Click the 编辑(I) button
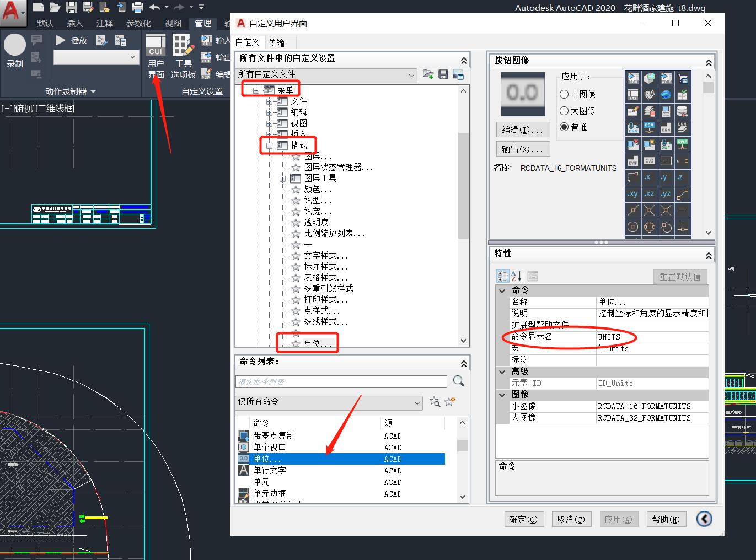Image resolution: width=756 pixels, height=560 pixels. point(523,129)
